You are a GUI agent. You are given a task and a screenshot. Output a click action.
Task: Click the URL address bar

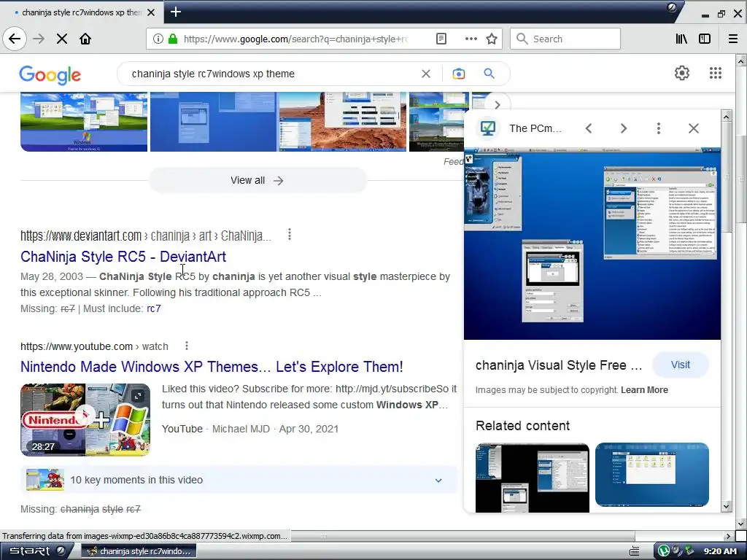click(295, 39)
